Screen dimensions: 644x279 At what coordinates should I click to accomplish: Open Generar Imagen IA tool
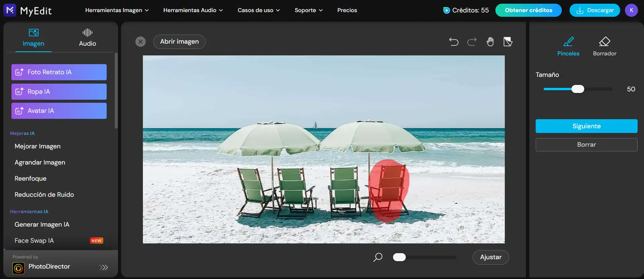pos(42,225)
